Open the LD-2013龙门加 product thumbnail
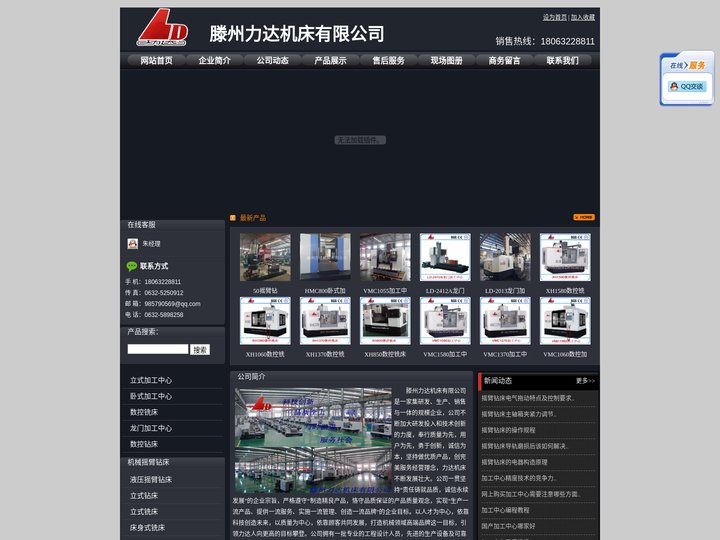Image resolution: width=720 pixels, height=540 pixels. coord(505,257)
